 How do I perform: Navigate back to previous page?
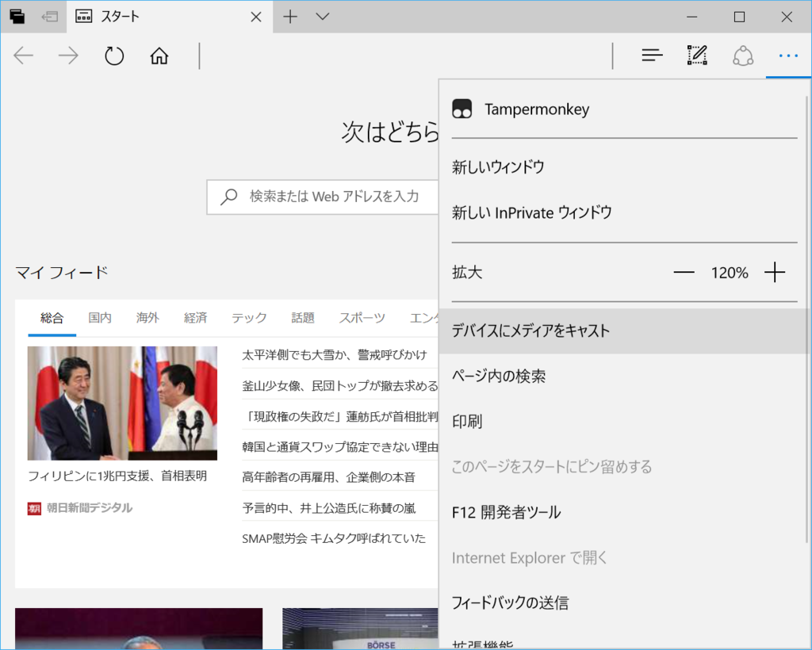24,55
